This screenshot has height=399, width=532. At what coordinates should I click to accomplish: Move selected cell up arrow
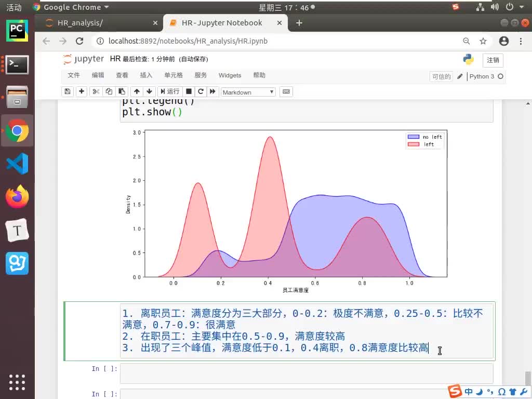(x=137, y=91)
